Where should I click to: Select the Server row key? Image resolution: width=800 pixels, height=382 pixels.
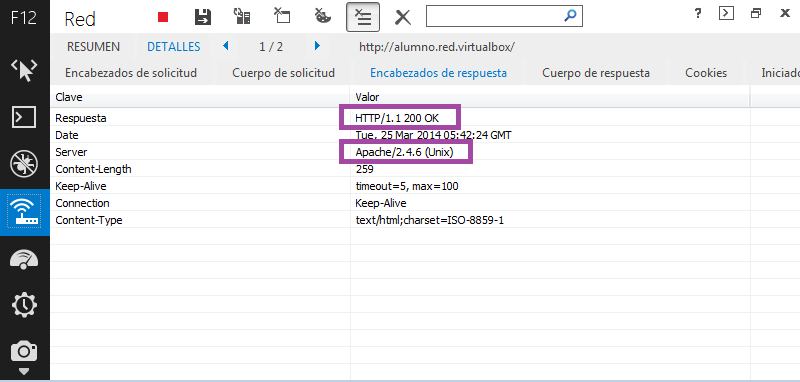click(71, 152)
